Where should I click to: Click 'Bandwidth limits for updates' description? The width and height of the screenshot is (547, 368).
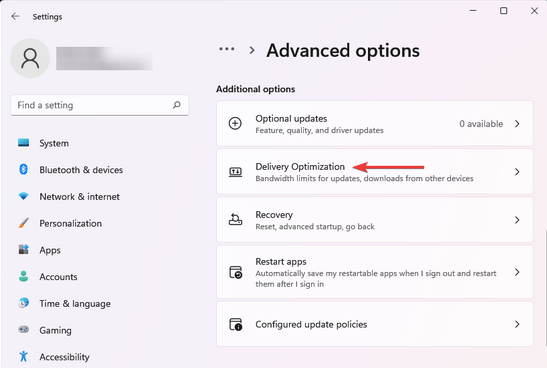[x=364, y=179]
